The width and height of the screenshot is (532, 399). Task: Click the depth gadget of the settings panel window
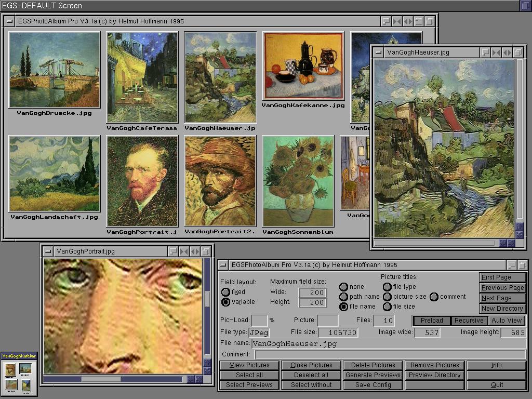tap(522, 265)
